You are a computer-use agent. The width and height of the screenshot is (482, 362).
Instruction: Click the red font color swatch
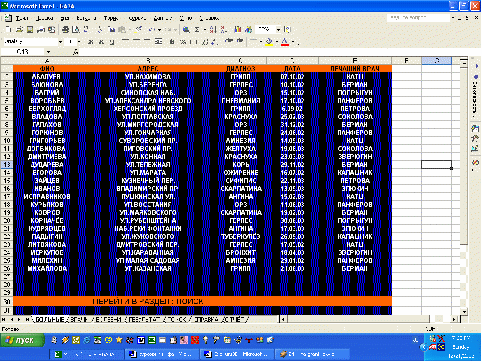coord(285,42)
